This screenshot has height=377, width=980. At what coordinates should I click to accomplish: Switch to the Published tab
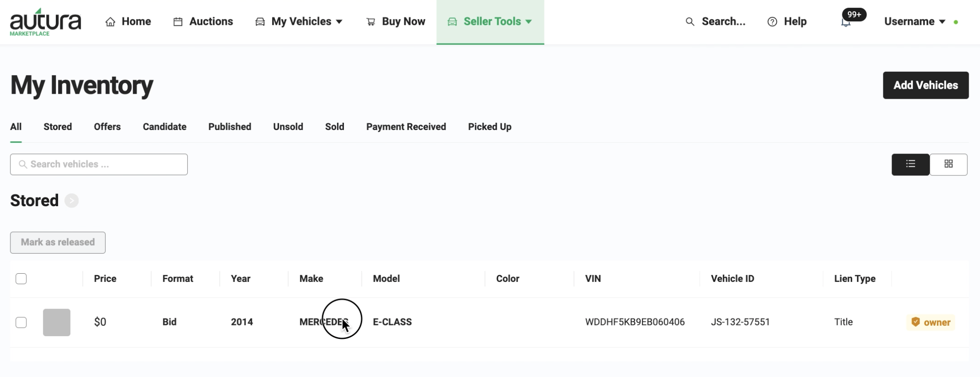(x=230, y=127)
